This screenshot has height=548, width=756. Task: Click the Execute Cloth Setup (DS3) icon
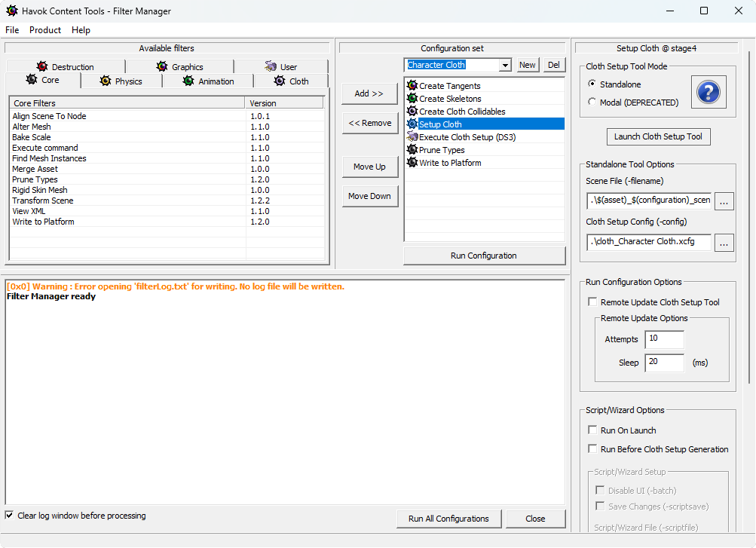(412, 137)
